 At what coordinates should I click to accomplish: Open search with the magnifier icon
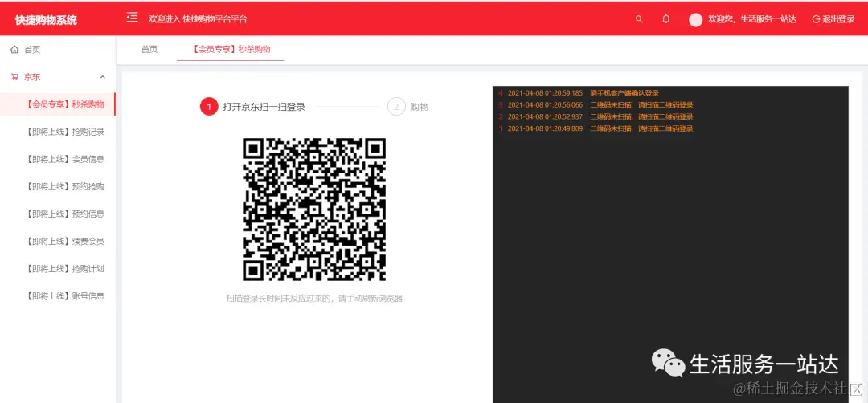640,19
